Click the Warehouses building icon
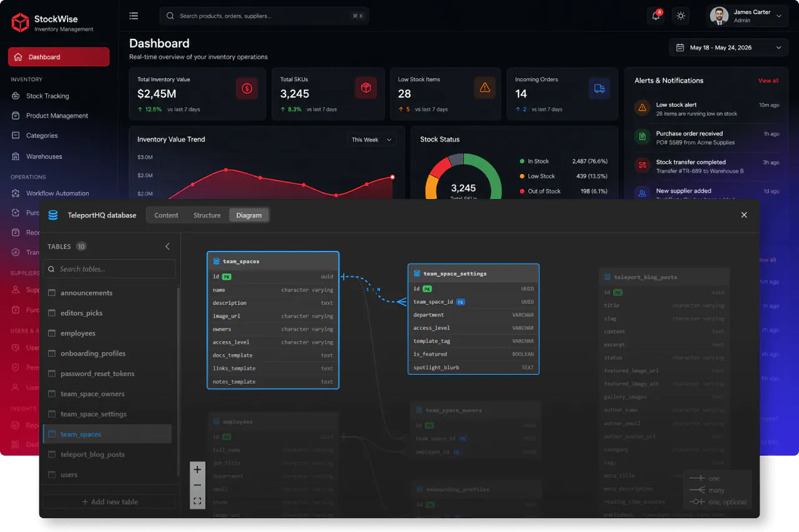Screen dimensions: 799x532 (x=16, y=156)
